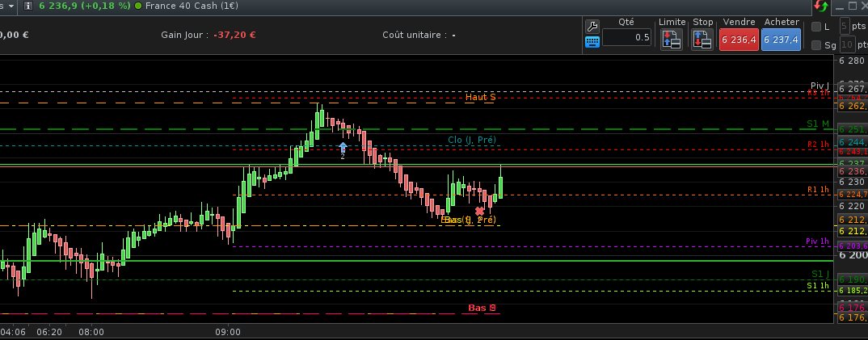Edit the 10 pts Sg field

846,44
